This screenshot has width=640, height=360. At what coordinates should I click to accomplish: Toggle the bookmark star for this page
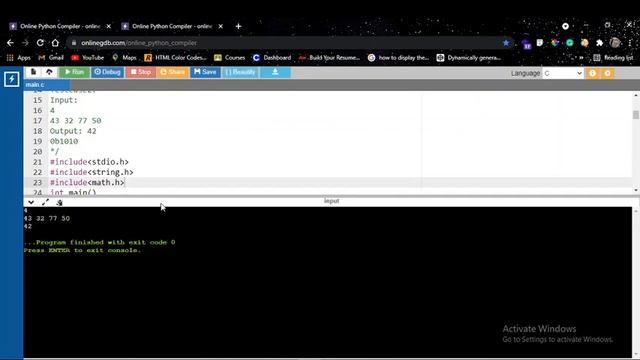click(506, 43)
